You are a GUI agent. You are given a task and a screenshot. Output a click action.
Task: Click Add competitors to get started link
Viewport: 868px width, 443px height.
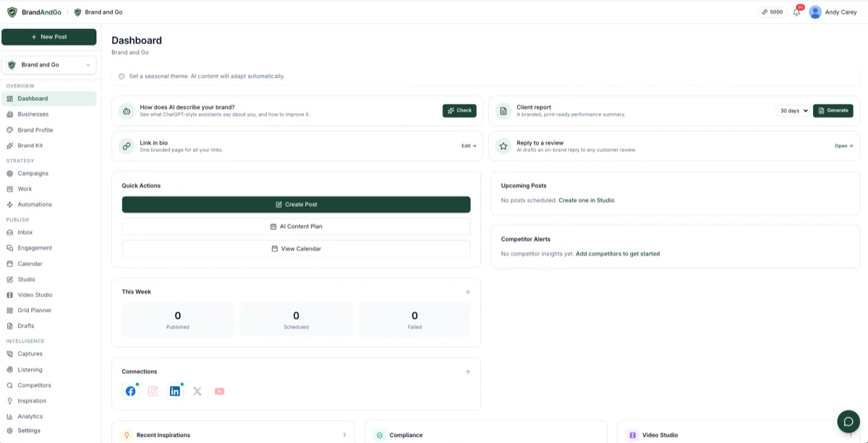coord(618,254)
